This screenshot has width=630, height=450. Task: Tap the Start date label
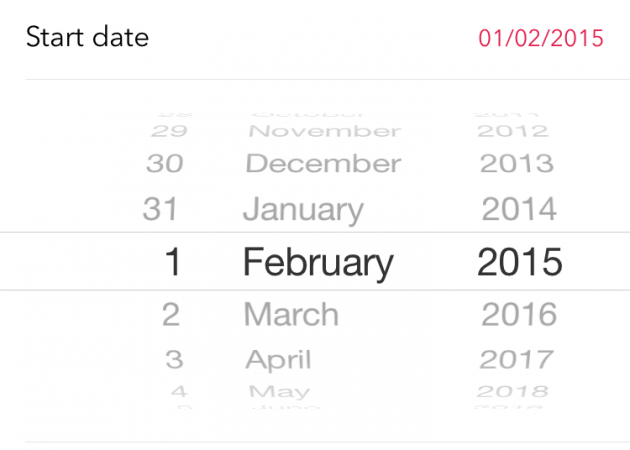click(87, 38)
